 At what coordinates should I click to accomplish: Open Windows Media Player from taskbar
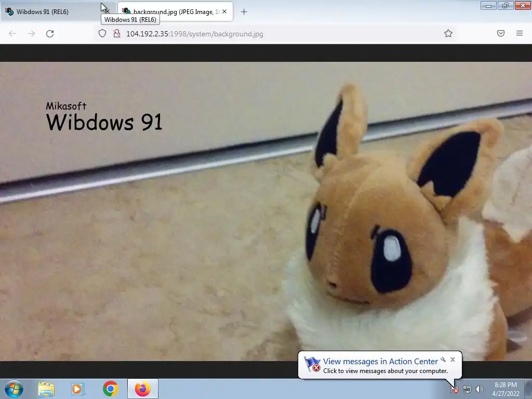(78, 389)
